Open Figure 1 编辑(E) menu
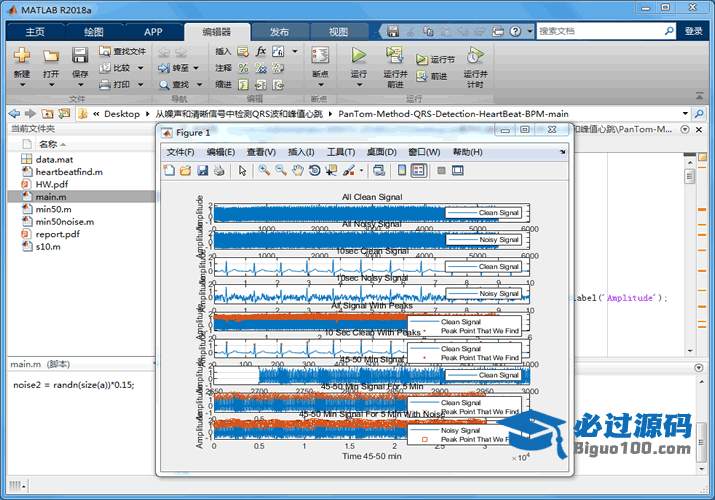This screenshot has width=715, height=500. [221, 152]
